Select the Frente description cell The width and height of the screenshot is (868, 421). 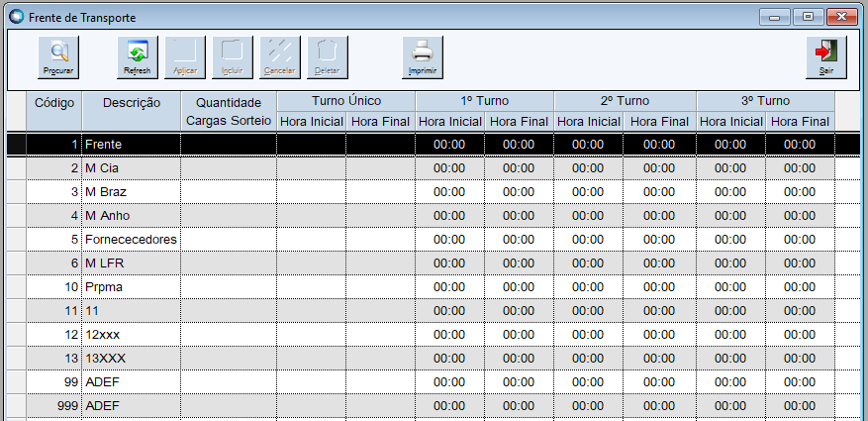click(132, 145)
